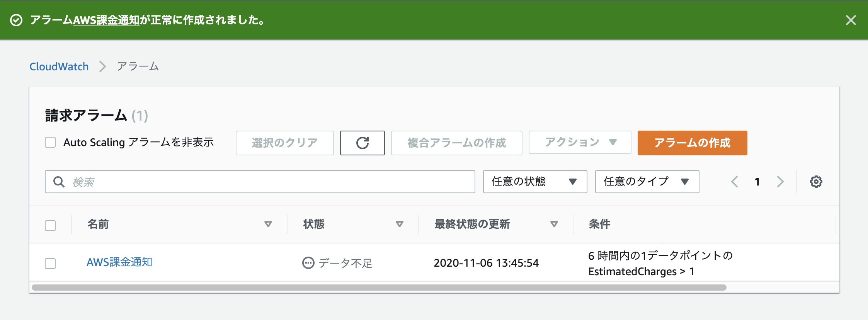This screenshot has height=320, width=868.
Task: Select the AWS課金通知 row checkbox
Action: [x=50, y=264]
